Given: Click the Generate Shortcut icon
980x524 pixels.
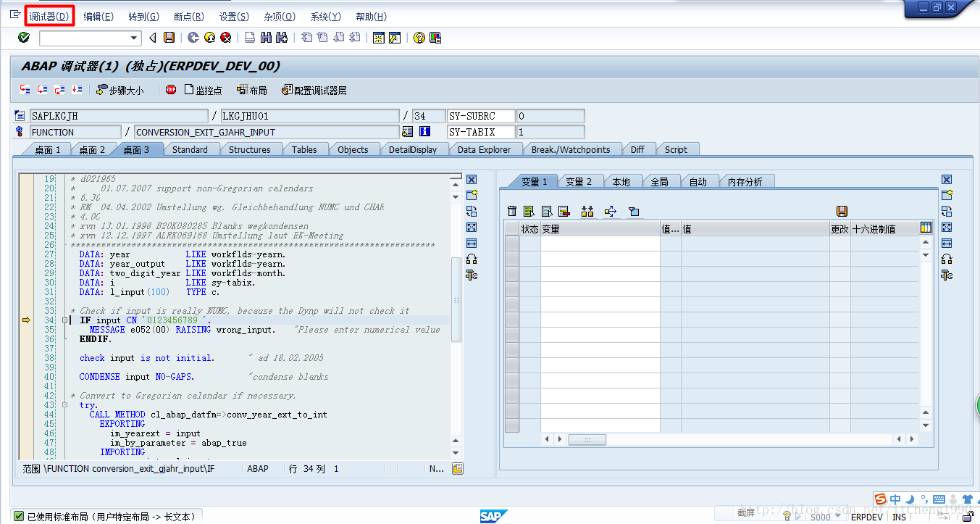Looking at the screenshot, I should click(394, 38).
